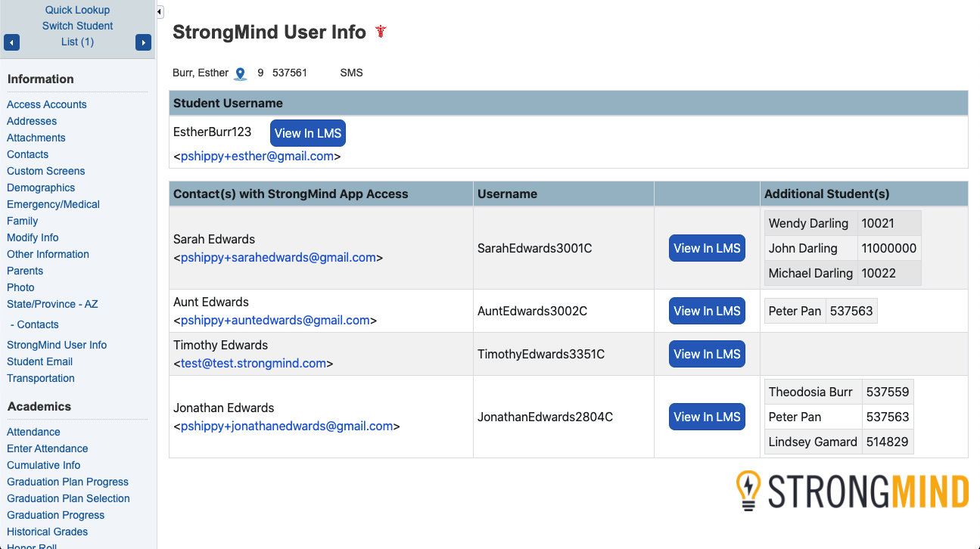This screenshot has height=549, width=980.
Task: Email pshippy+auntedwards@gmail.com
Action: 275,321
